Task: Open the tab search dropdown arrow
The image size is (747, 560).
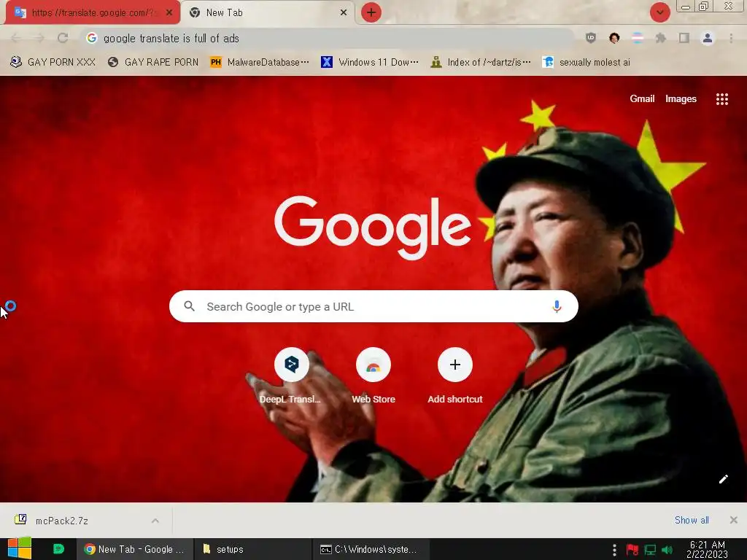Action: point(659,12)
